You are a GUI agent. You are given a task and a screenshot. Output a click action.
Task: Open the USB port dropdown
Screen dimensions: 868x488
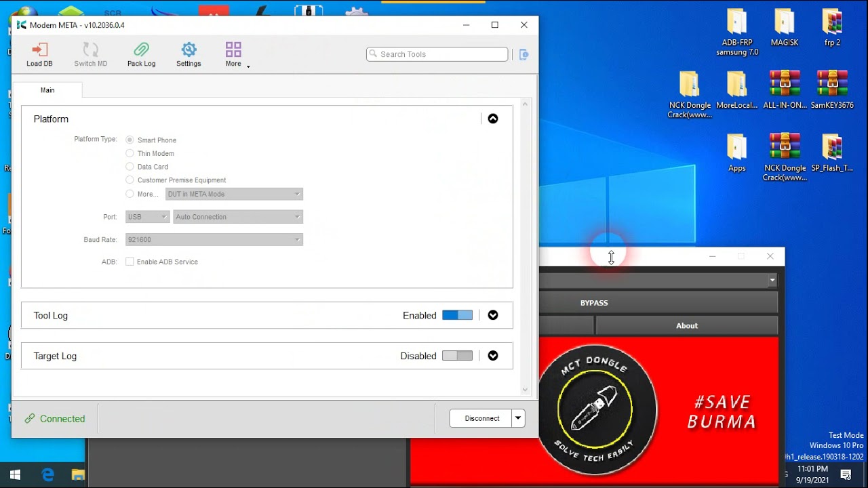pos(147,217)
